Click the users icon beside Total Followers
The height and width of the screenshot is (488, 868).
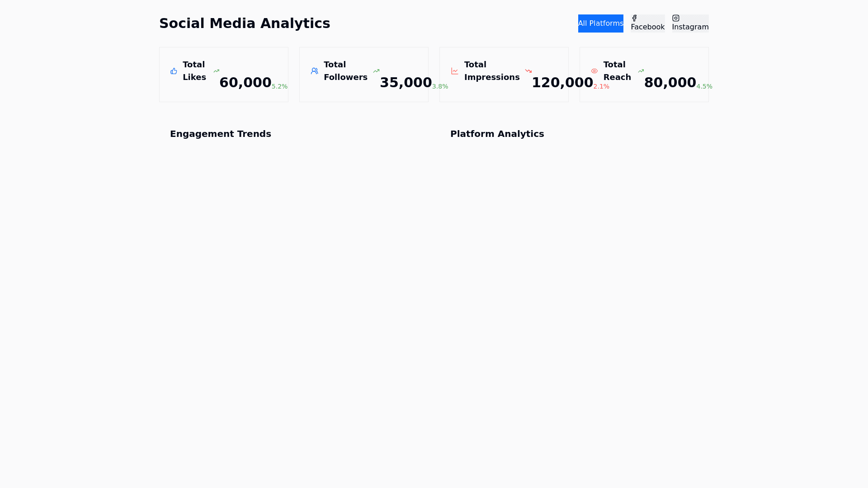pyautogui.click(x=315, y=71)
